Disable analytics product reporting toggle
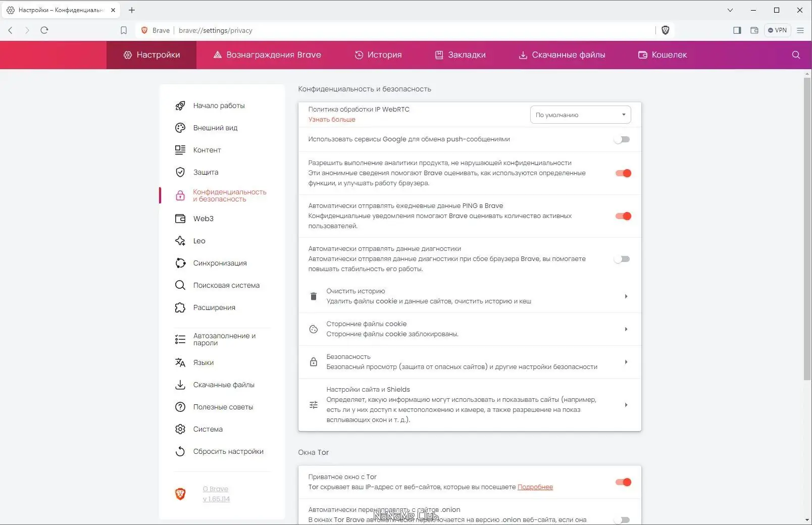812x525 pixels. pos(623,173)
